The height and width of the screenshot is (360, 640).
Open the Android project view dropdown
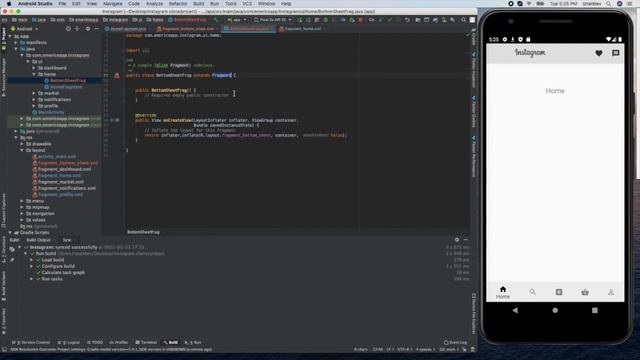24,29
